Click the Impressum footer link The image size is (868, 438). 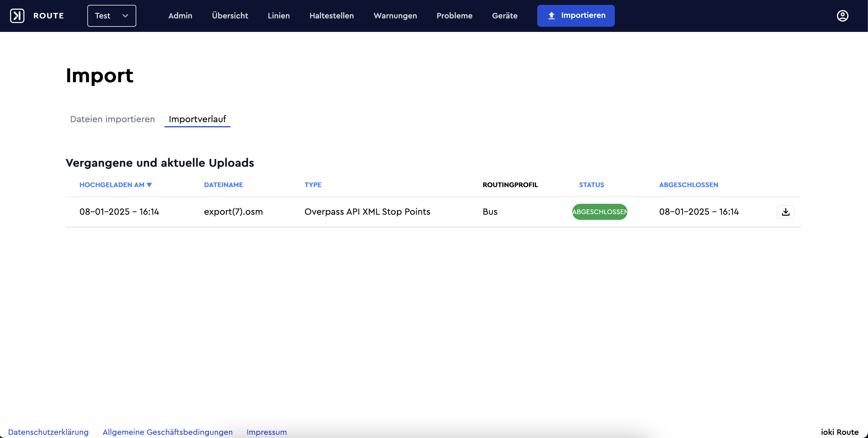pos(266,432)
